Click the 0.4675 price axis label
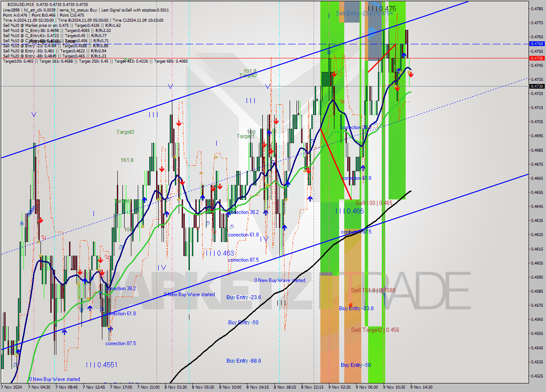Screen dimensions: 546x392 pos(537,164)
